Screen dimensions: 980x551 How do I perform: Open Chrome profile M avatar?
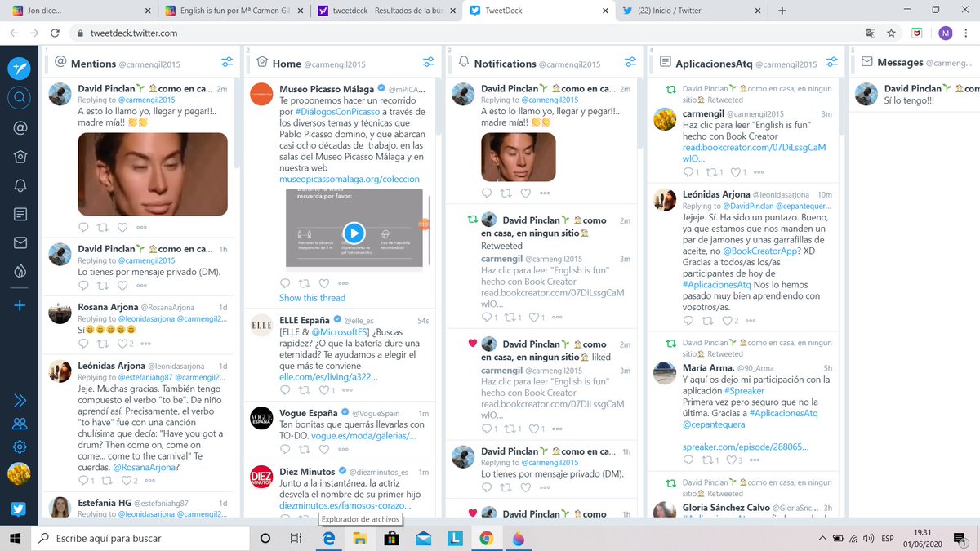point(946,33)
